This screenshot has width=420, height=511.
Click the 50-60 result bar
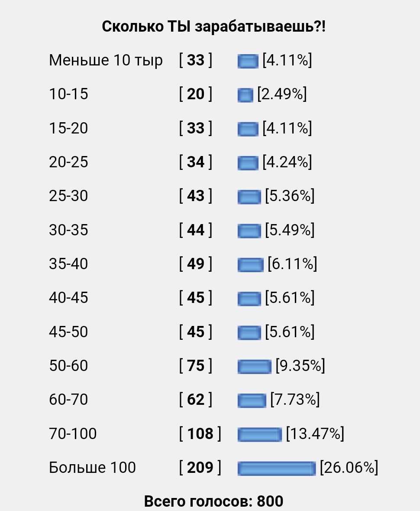point(254,367)
